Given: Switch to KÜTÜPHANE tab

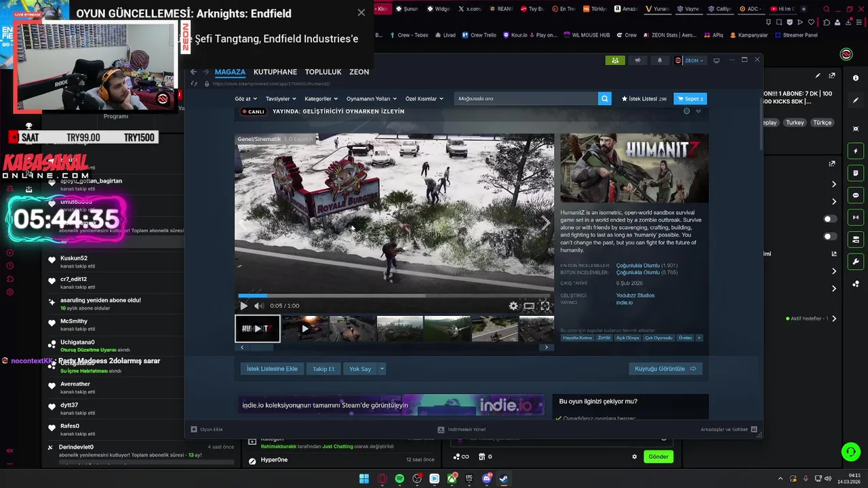Looking at the screenshot, I should tap(275, 72).
